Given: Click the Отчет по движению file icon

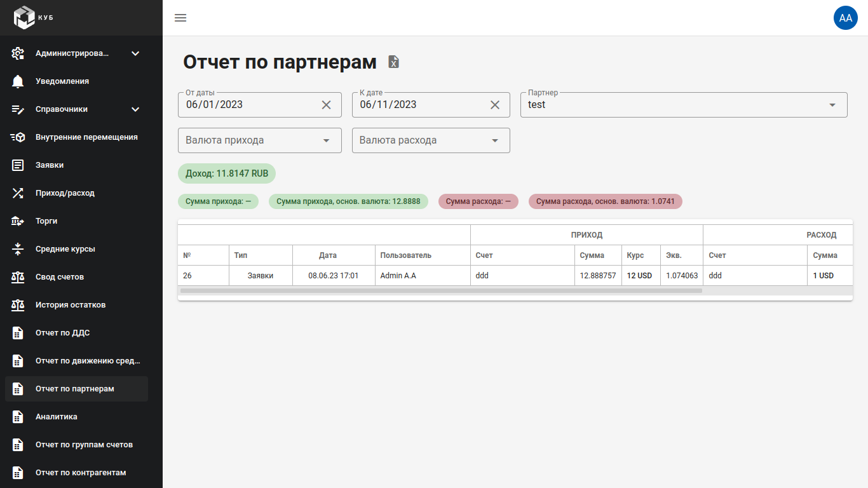Looking at the screenshot, I should (18, 361).
